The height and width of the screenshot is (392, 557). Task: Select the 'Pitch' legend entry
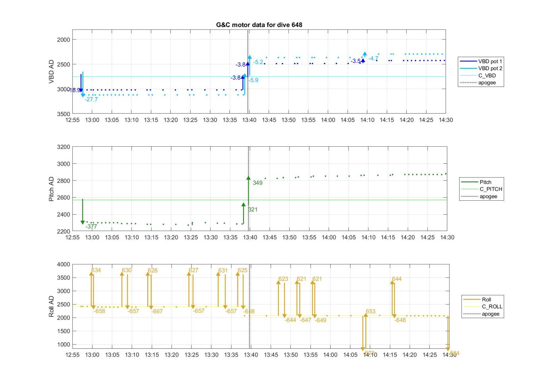(476, 182)
